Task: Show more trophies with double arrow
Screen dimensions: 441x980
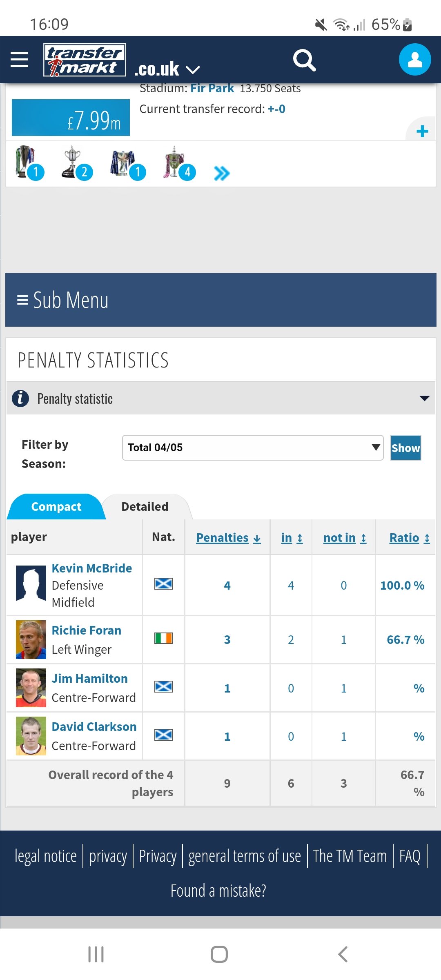Action: pyautogui.click(x=222, y=174)
